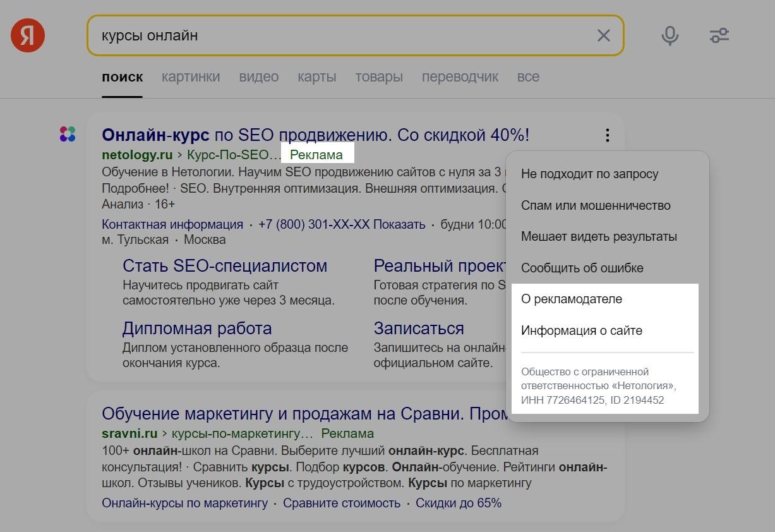Click the 'Москва' city text

pyautogui.click(x=205, y=239)
